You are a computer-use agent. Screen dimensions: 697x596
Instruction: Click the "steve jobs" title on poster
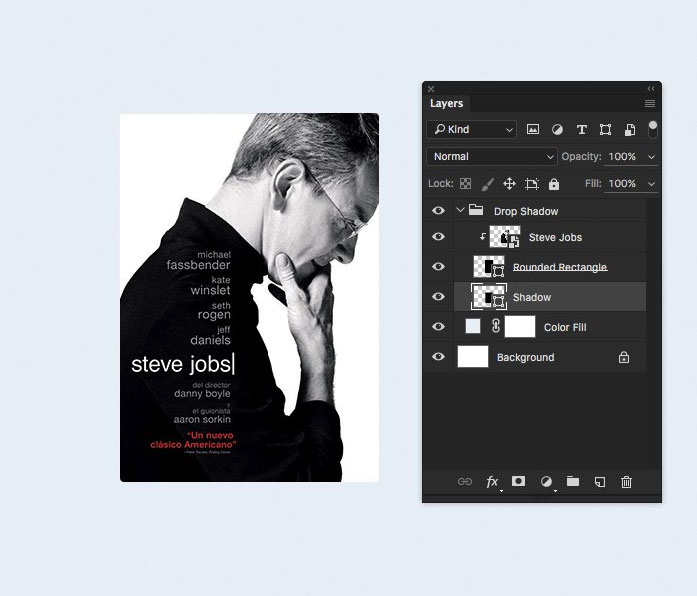(181, 364)
